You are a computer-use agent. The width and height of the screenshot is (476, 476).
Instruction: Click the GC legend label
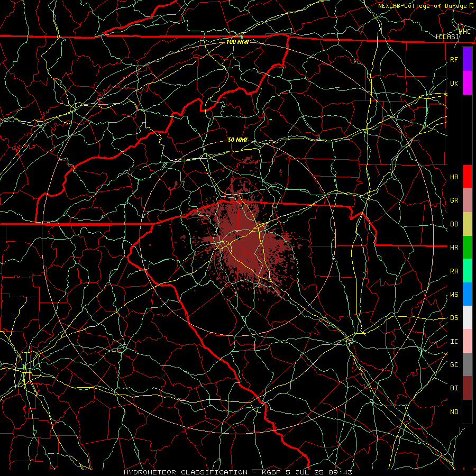[x=454, y=365]
